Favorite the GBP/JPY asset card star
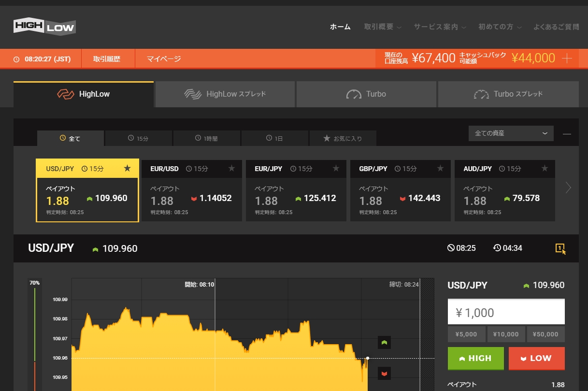588x391 pixels. click(440, 168)
